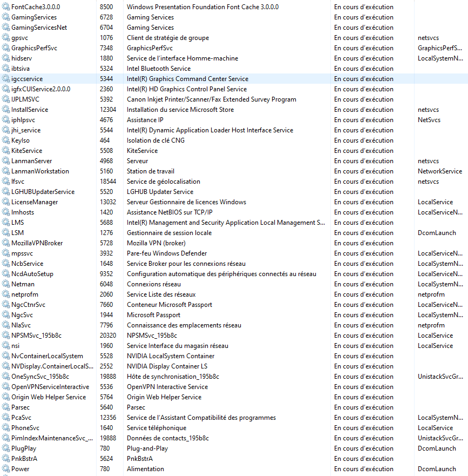This screenshot has height=476, width=468.
Task: Click description 'Intel Bluetooth Service'
Action: [159, 69]
